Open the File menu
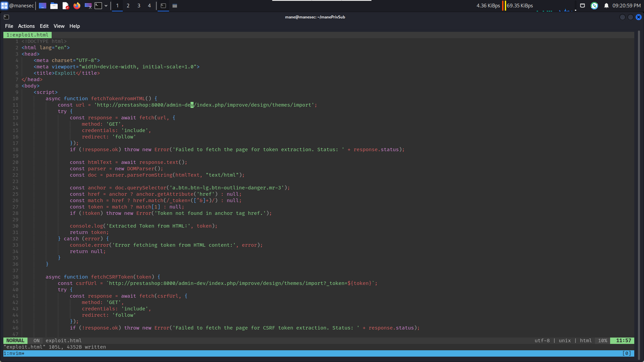Viewport: 644px width, 362px height. tap(9, 26)
